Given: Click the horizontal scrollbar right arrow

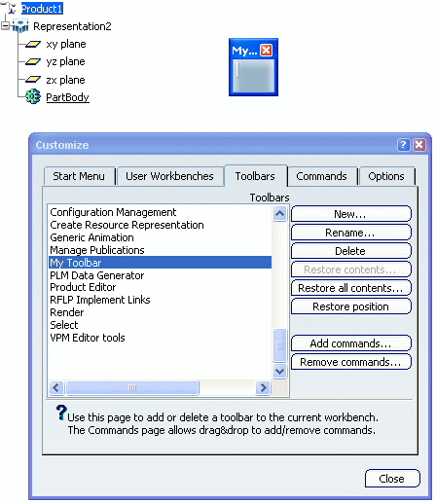Looking at the screenshot, I should pos(263,387).
